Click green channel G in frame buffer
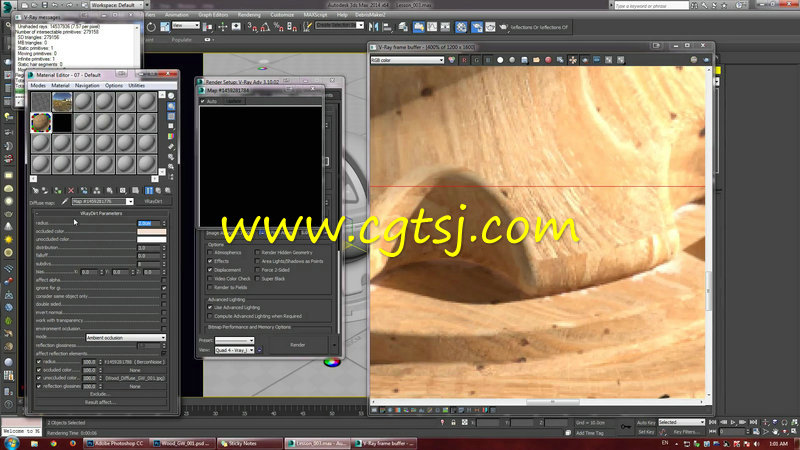The image size is (800, 450). click(x=477, y=60)
